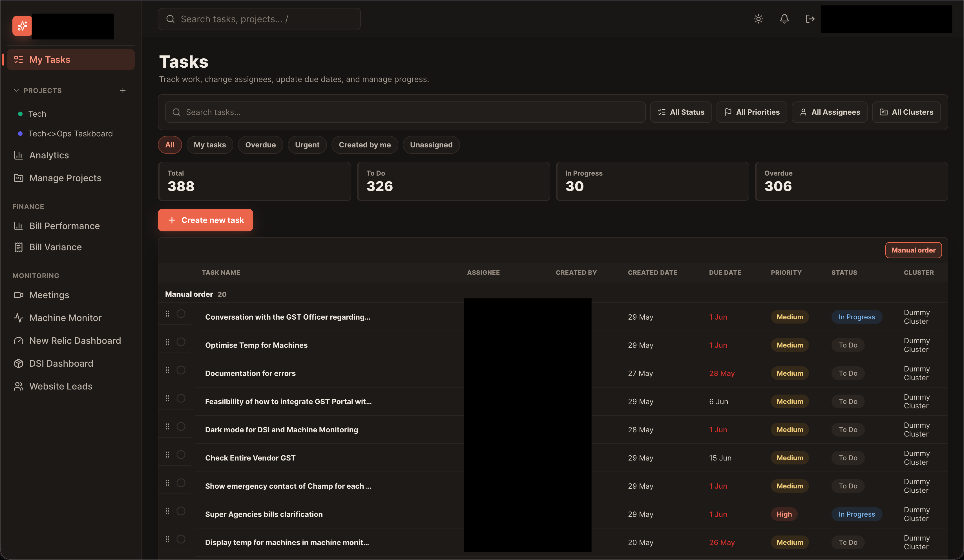This screenshot has width=964, height=560.
Task: Click the Analytics bar chart icon
Action: 18,155
